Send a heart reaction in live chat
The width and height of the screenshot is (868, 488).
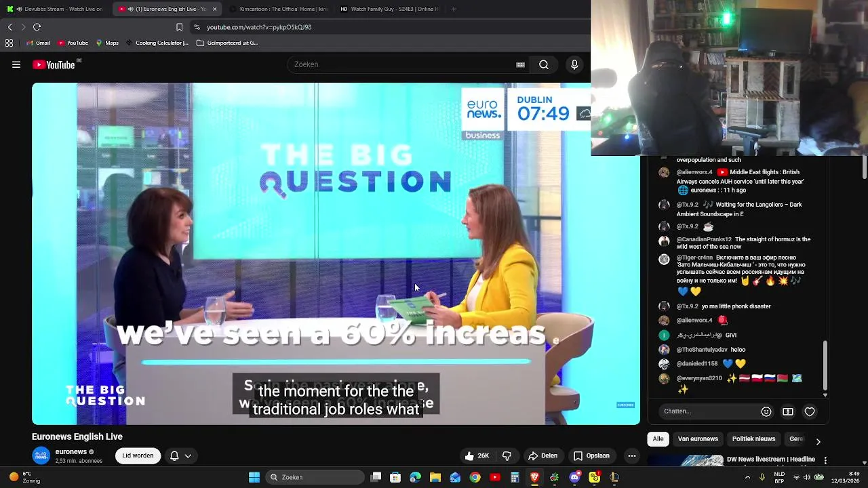[810, 411]
